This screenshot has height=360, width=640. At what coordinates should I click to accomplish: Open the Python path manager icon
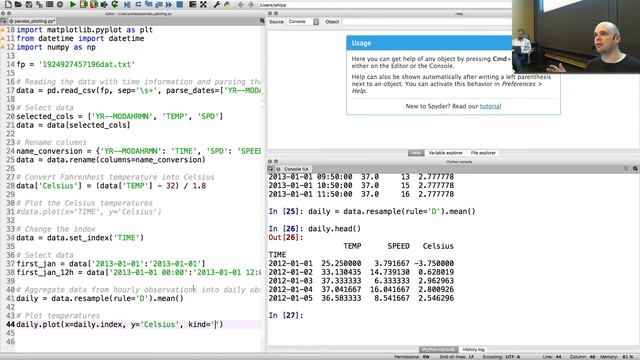[227, 4]
